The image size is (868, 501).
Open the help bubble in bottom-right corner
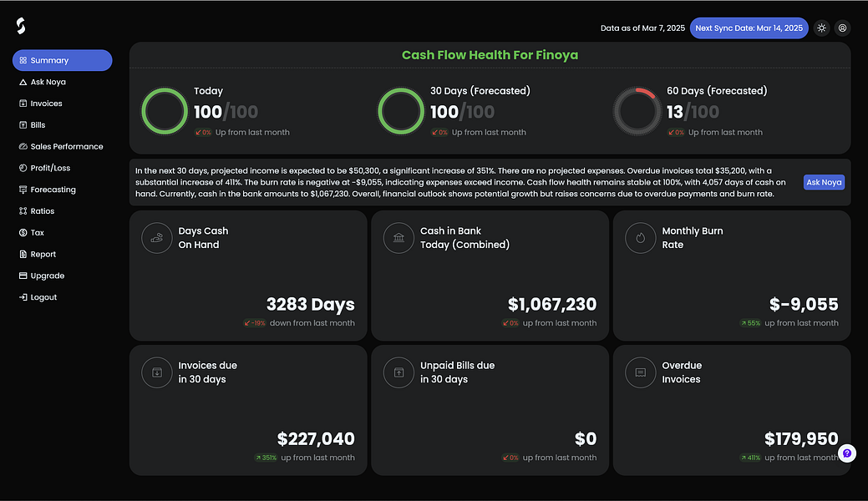847,453
